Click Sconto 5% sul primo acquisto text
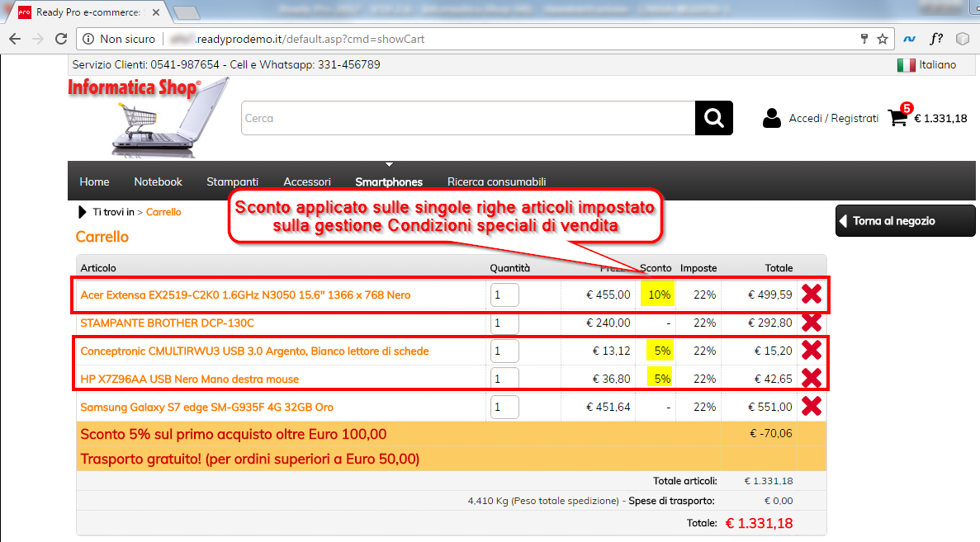This screenshot has height=542, width=980. tap(233, 434)
